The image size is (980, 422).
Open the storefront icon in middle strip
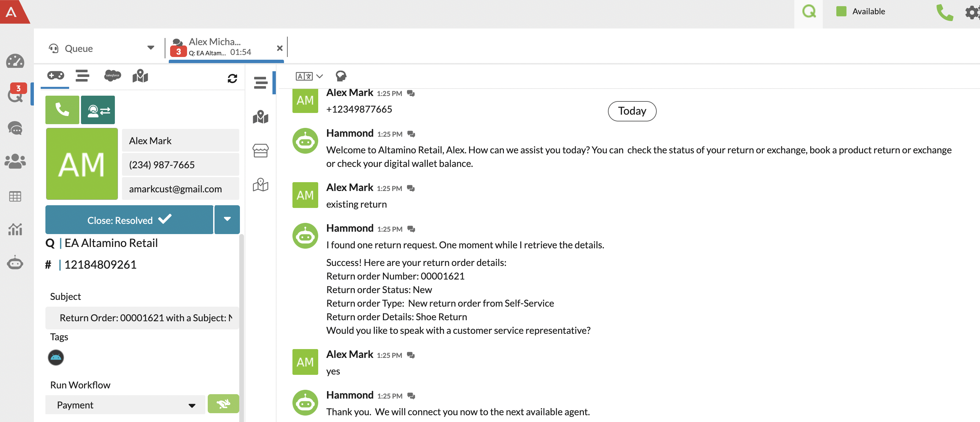click(260, 150)
